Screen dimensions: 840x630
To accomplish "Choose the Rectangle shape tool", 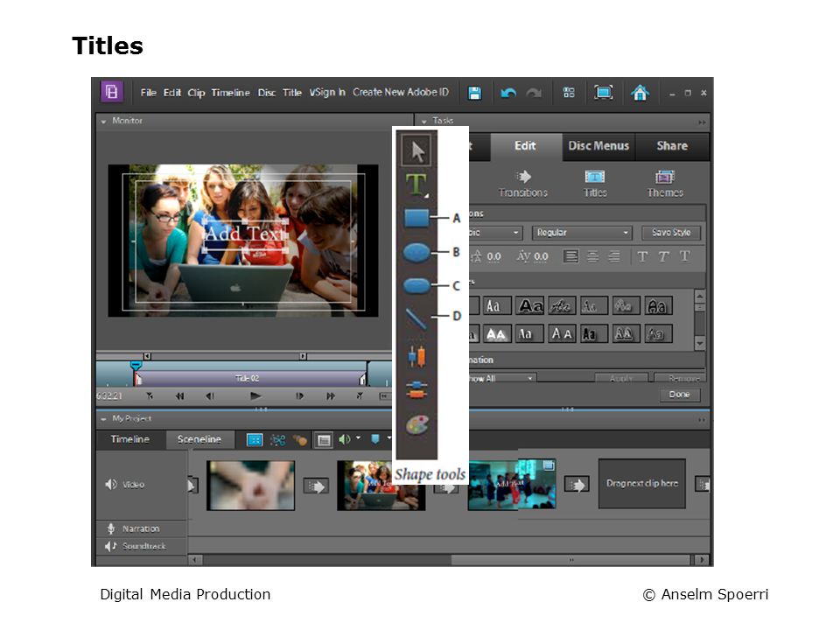I will 416,219.
